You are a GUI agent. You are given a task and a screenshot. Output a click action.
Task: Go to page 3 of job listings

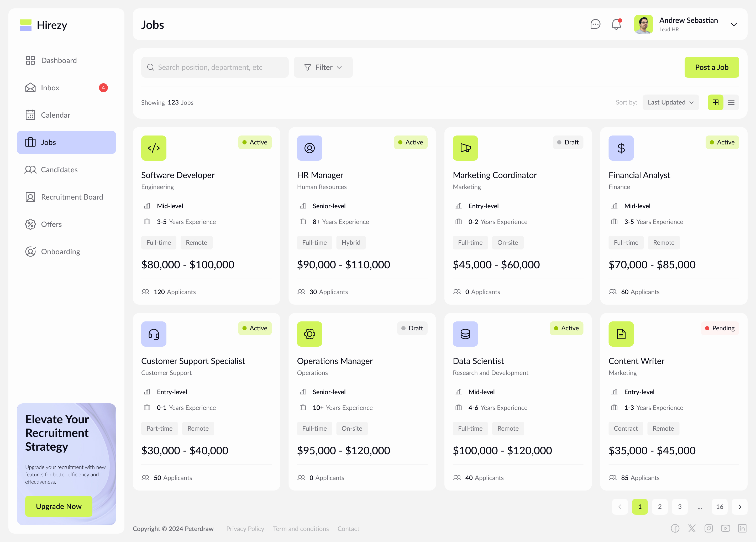coord(679,507)
